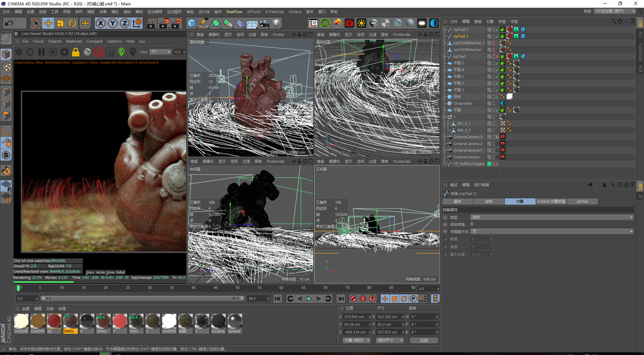Open the RealFlow menu
Screen dimensions: 644x355
pyautogui.click(x=234, y=11)
